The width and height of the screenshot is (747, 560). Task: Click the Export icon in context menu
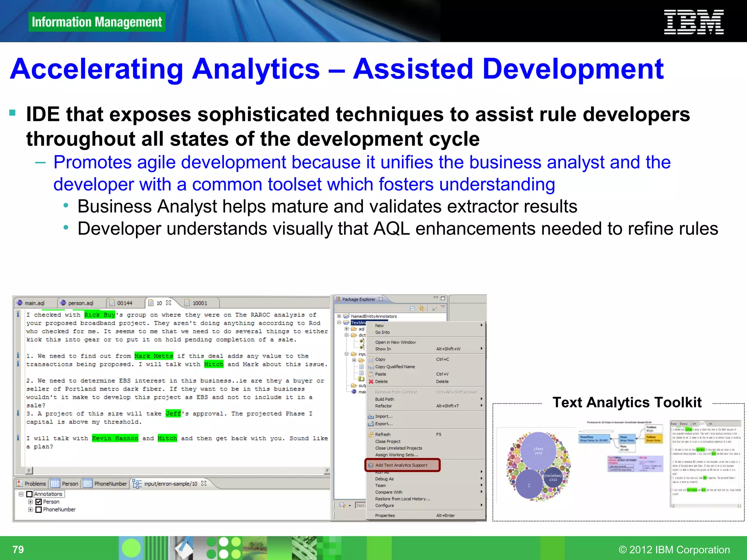click(371, 424)
